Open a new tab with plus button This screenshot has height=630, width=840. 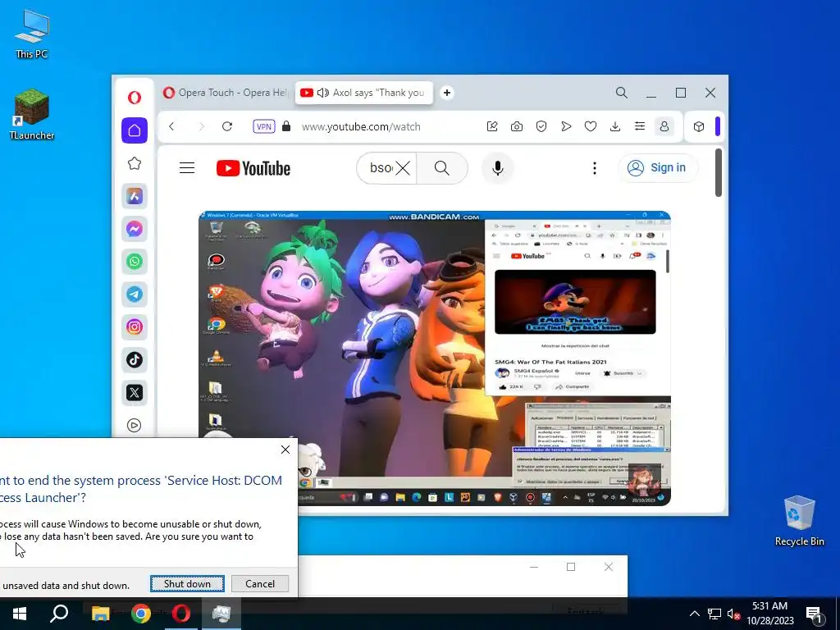point(447,93)
